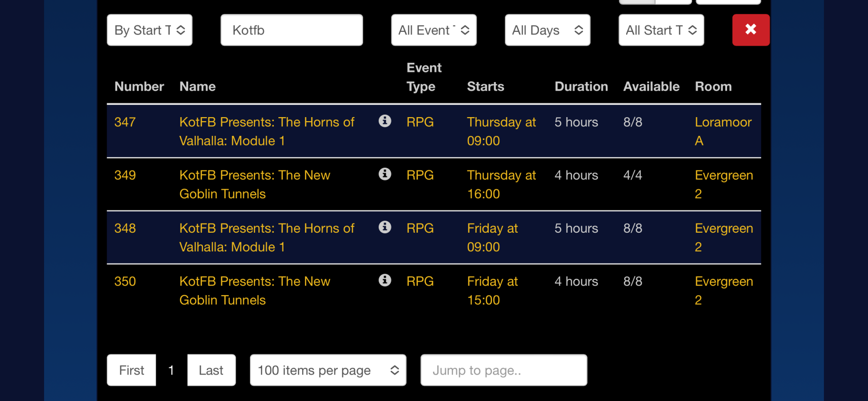Open event number 347 link

125,122
